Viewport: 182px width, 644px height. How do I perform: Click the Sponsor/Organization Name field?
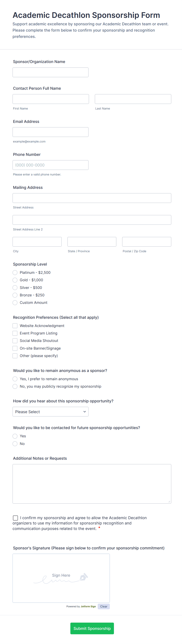pyautogui.click(x=50, y=72)
